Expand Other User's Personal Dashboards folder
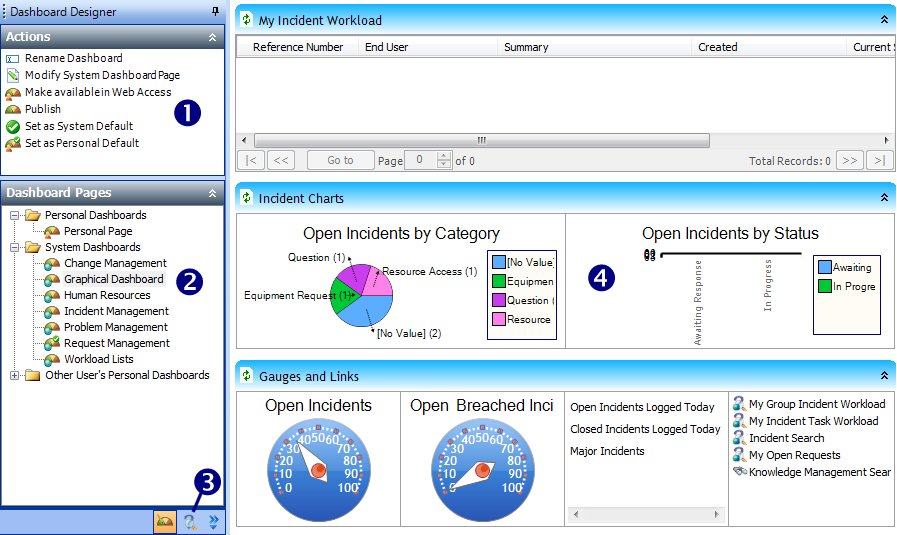 [x=15, y=375]
